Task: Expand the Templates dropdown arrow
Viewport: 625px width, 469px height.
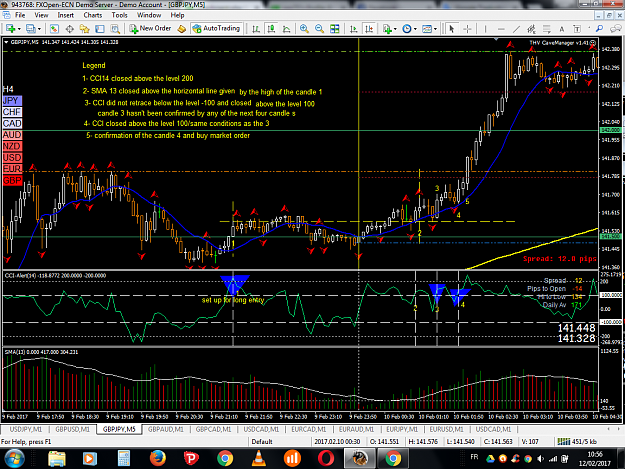Action: [x=435, y=29]
